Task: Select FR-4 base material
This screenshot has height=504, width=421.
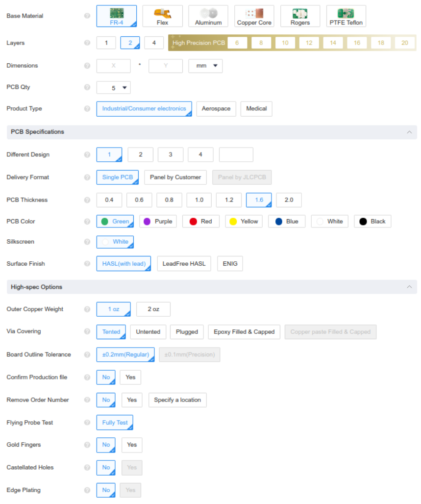Action: pos(117,16)
